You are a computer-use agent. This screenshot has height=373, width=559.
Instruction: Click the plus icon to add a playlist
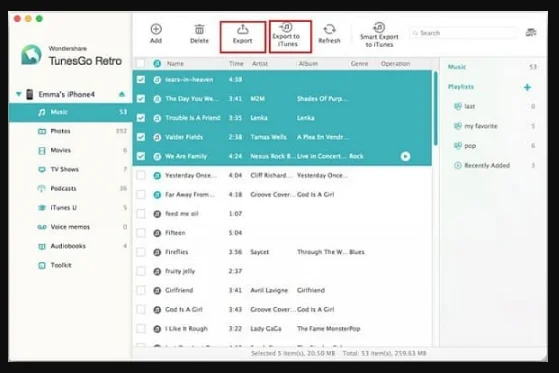coord(527,87)
